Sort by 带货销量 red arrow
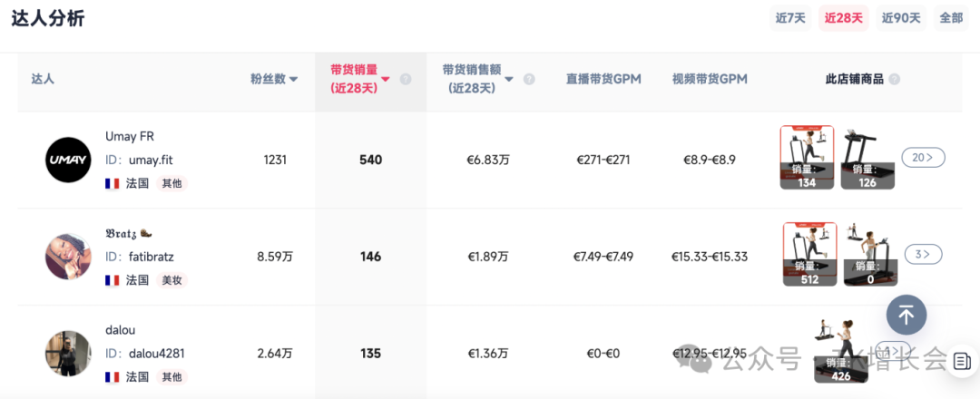980x399 pixels. (x=386, y=79)
